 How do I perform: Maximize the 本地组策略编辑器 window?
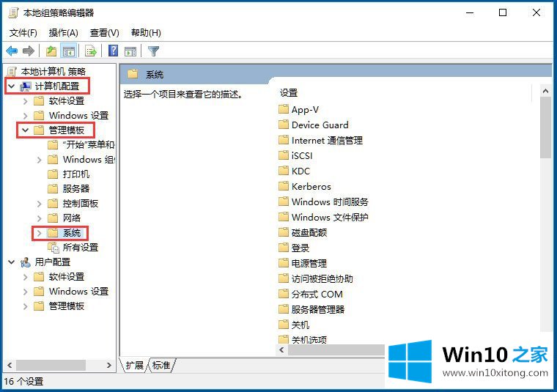pos(503,12)
